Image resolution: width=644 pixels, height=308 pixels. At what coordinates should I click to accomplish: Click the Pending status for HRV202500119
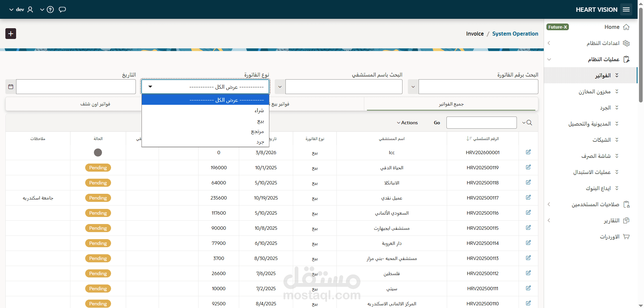click(98, 168)
